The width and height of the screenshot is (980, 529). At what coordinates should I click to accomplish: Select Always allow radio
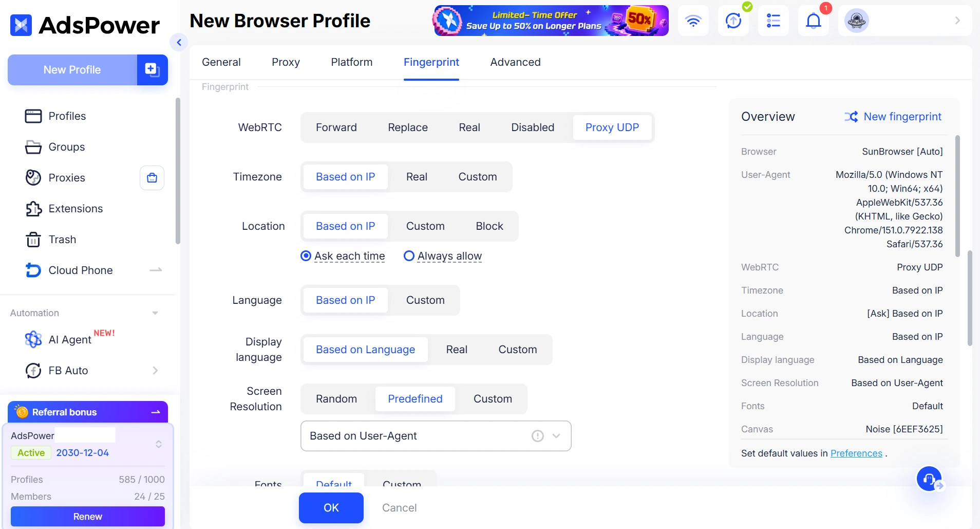coord(409,256)
